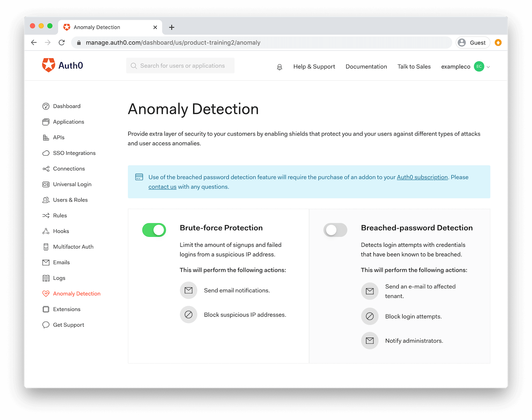Viewport: 532px width, 420px height.
Task: Click the info banner card icon
Action: click(139, 177)
